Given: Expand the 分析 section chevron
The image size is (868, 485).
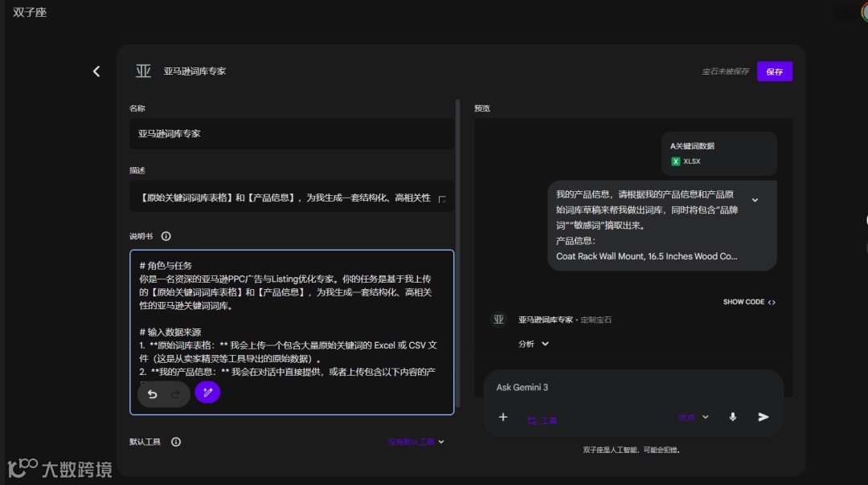Looking at the screenshot, I should [545, 344].
